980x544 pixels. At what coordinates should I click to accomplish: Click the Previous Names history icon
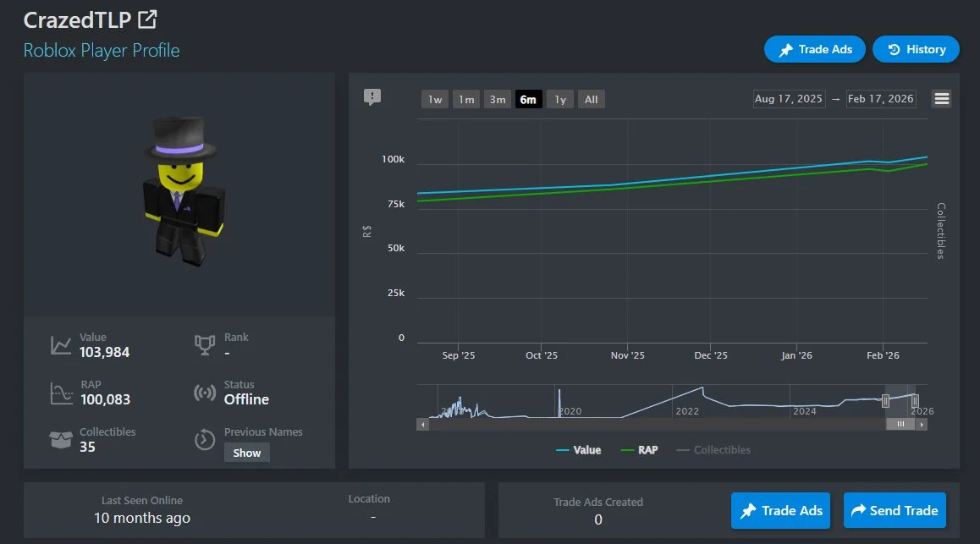[x=204, y=440]
